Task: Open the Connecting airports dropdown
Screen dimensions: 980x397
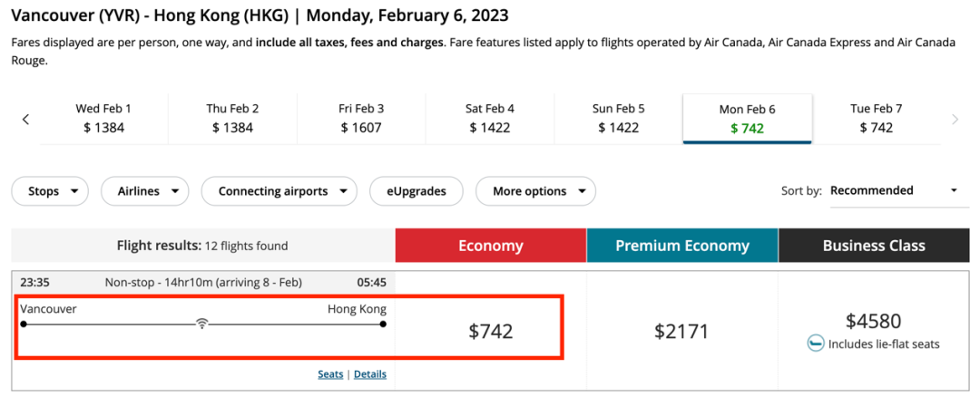Action: pos(279,191)
